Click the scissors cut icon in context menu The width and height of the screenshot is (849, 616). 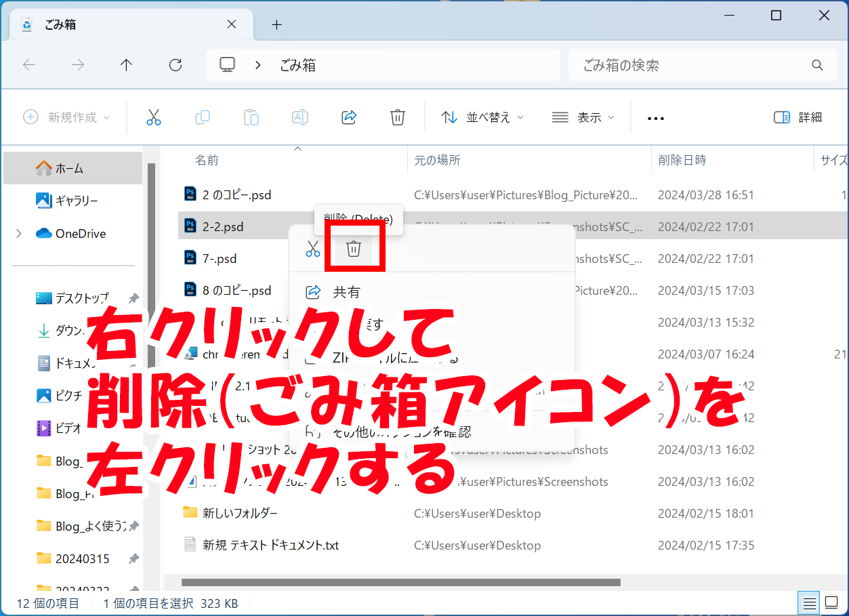[312, 249]
